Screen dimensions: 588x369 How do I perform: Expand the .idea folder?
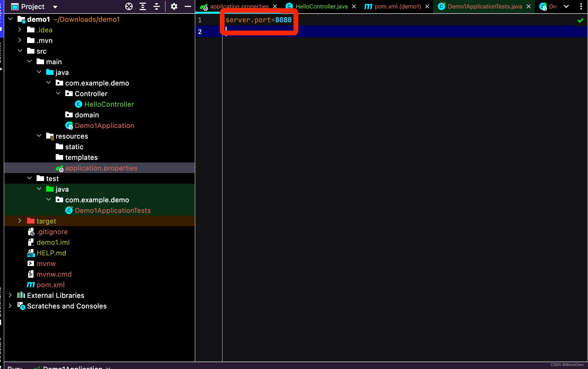click(20, 30)
